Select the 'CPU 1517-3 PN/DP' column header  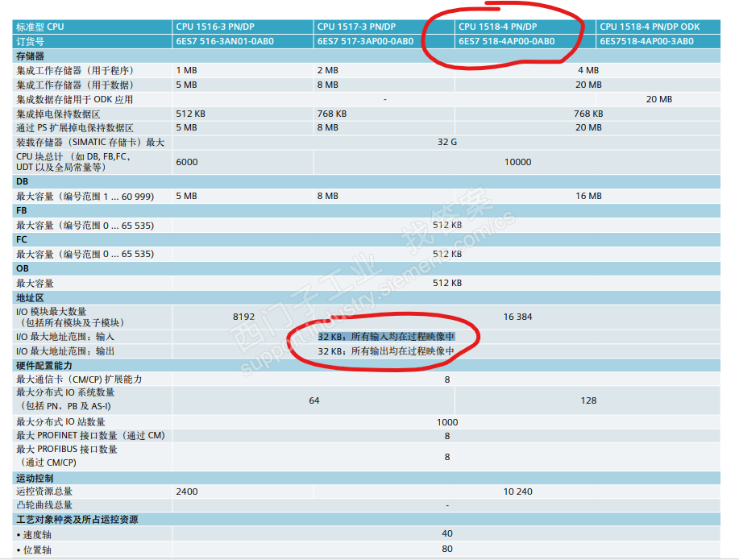[x=356, y=27]
